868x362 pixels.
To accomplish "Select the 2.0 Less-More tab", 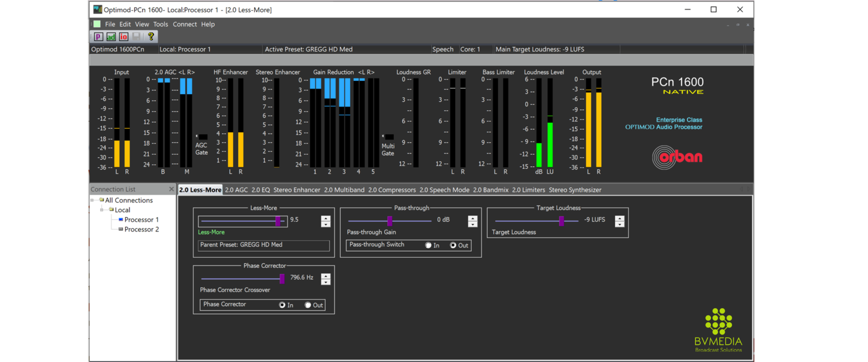I will click(200, 190).
